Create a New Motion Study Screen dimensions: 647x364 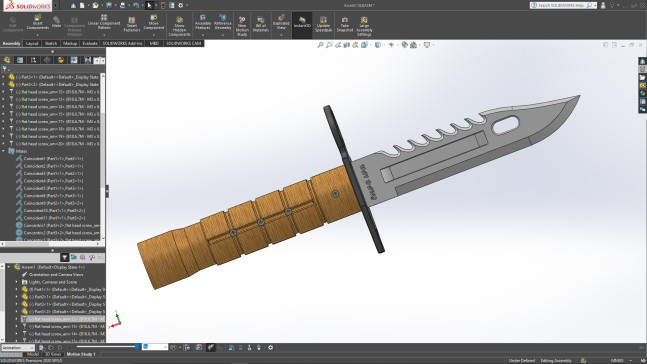pos(242,26)
